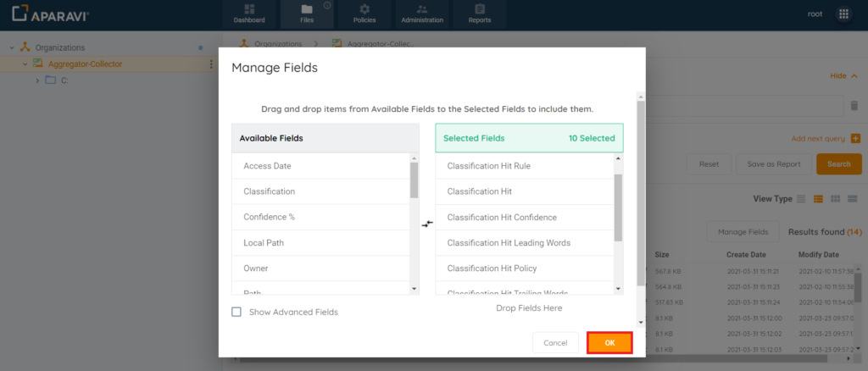The width and height of the screenshot is (868, 371).
Task: Enable the Show Advanced Fields checkbox
Action: coord(237,312)
